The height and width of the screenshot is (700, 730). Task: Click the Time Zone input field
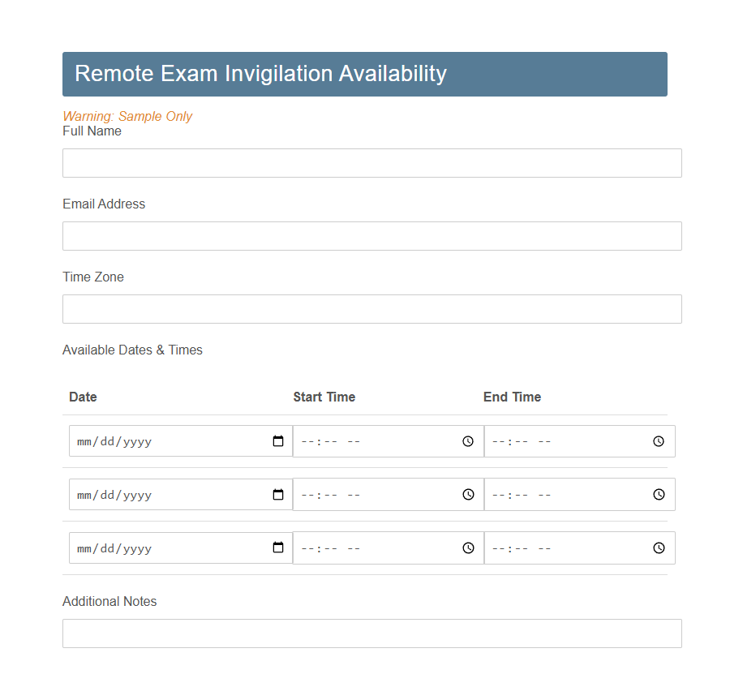tap(371, 309)
